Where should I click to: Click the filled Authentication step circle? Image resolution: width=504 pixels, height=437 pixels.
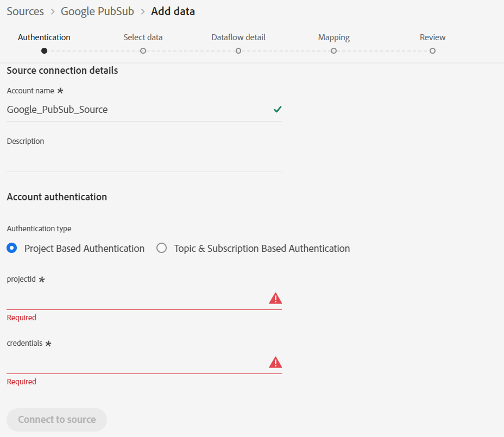[44, 50]
